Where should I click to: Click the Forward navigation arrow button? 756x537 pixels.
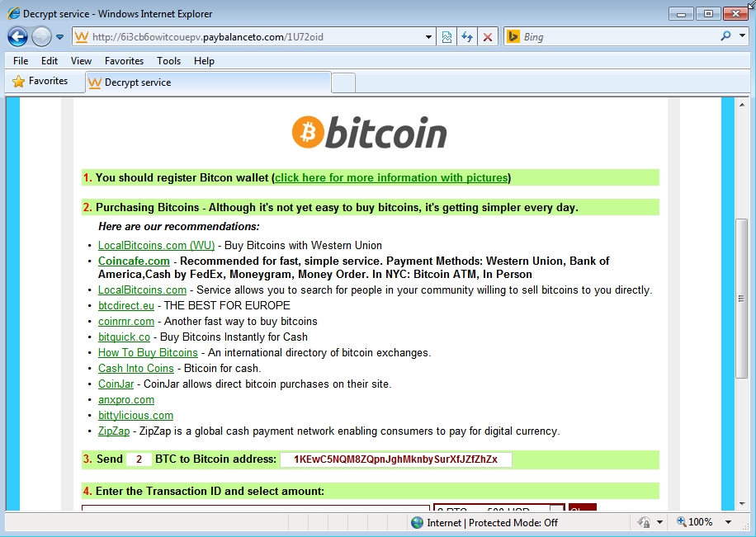(x=41, y=37)
